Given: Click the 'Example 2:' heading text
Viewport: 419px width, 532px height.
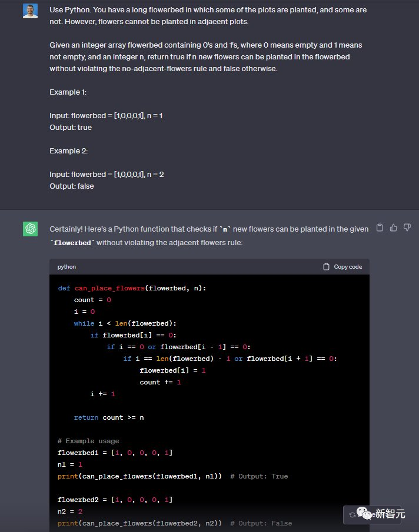Looking at the screenshot, I should tap(69, 150).
